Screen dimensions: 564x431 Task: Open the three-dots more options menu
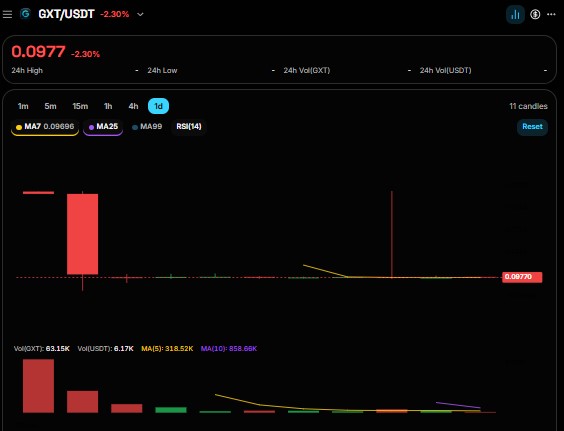(551, 14)
